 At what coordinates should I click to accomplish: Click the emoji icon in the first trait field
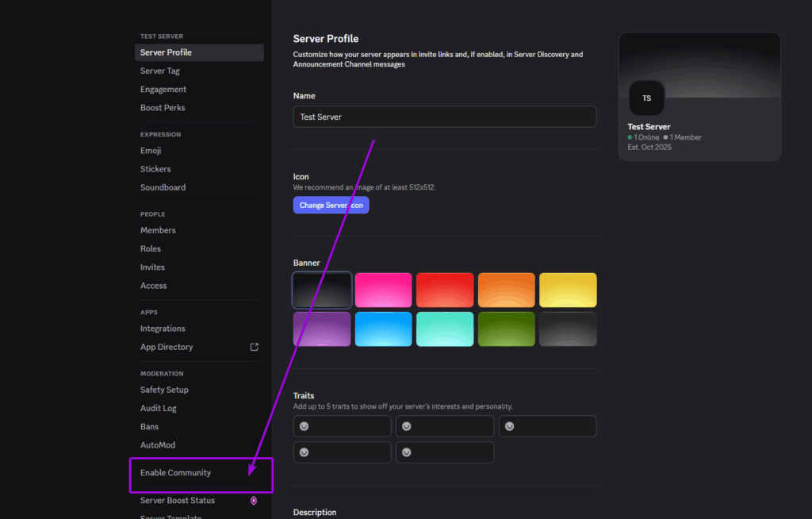(304, 426)
